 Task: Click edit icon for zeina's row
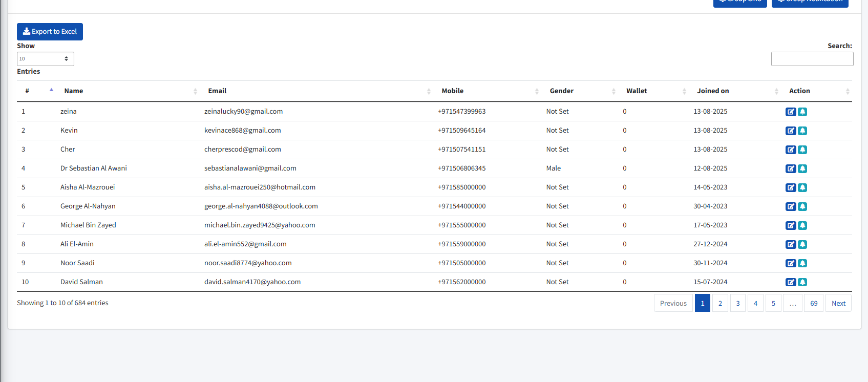coord(791,112)
